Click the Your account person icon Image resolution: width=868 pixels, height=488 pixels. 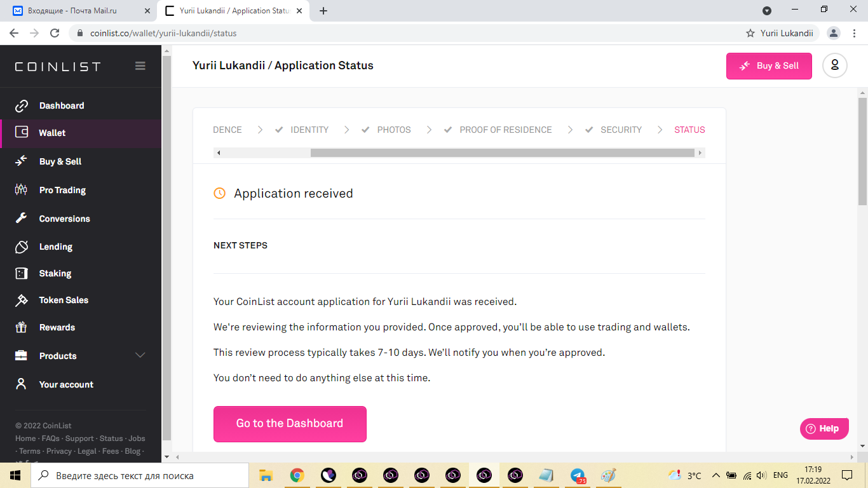[x=22, y=384]
